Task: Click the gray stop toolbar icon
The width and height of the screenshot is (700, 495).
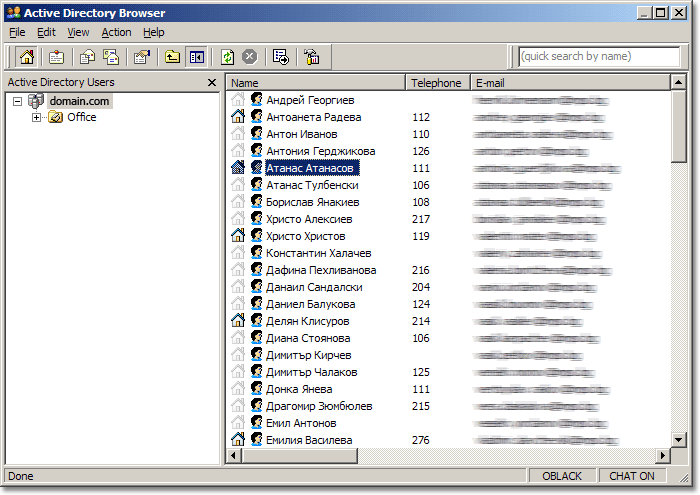Action: 250,57
